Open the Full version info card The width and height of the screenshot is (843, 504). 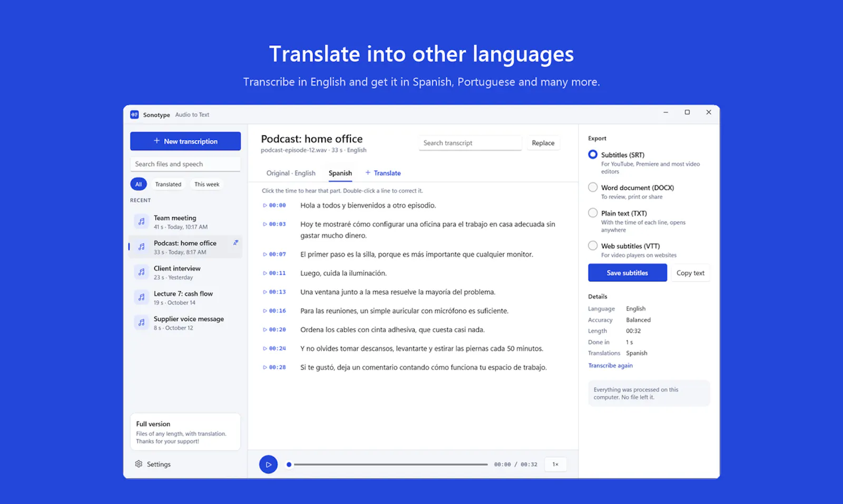185,432
